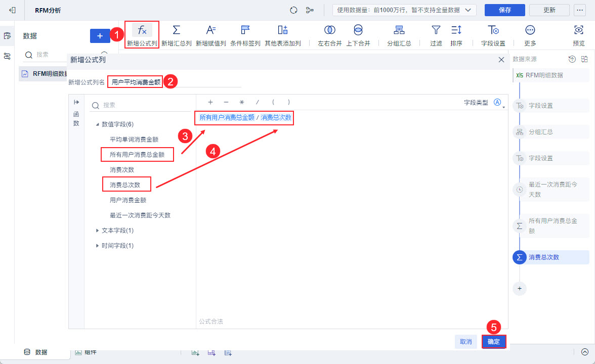Open the data flow diagram icon in header
Viewport: 595px width, 364px height.
coord(310,10)
